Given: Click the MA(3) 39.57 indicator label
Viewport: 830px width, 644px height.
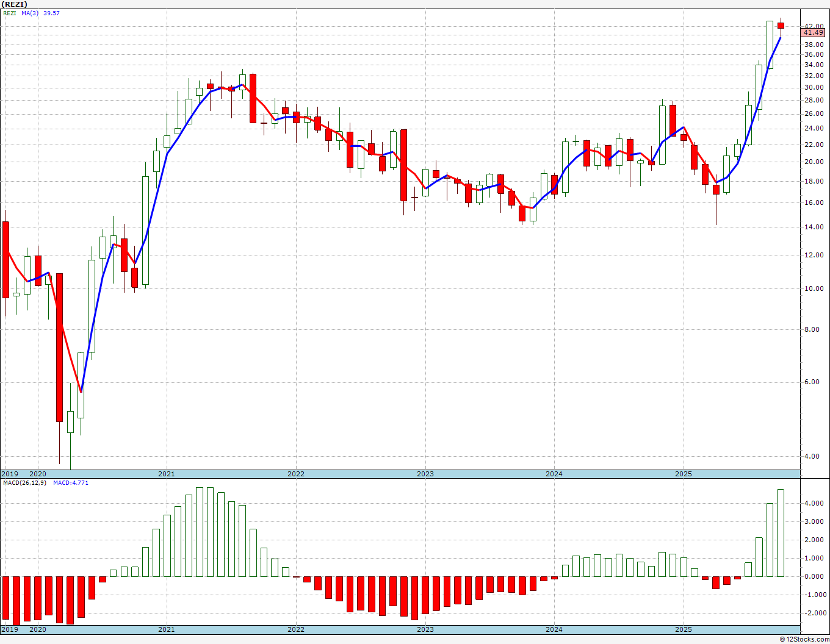Looking at the screenshot, I should tap(41, 13).
